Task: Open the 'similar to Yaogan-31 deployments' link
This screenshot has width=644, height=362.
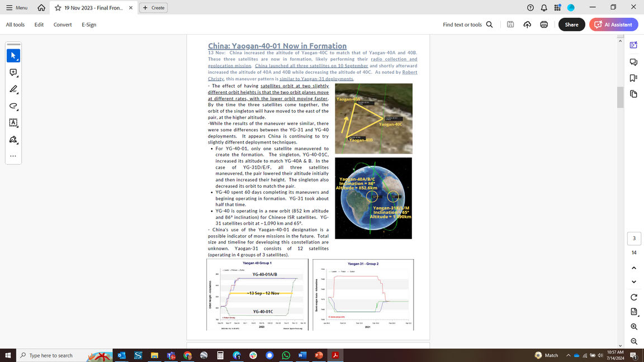Action: 316,79
